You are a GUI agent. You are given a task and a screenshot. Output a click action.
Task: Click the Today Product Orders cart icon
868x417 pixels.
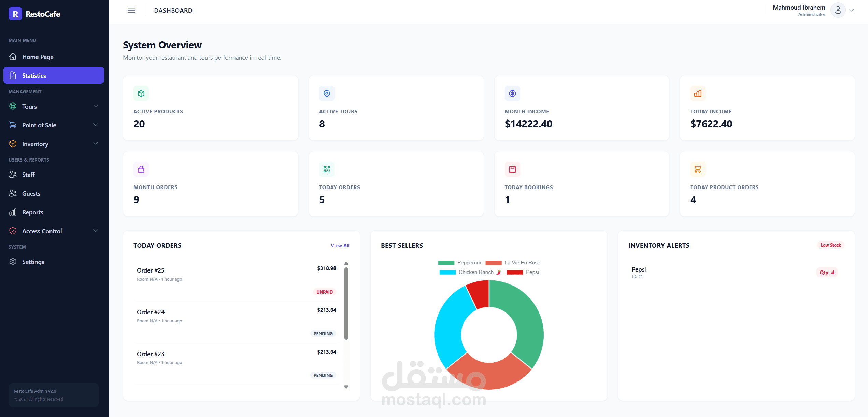(x=698, y=169)
